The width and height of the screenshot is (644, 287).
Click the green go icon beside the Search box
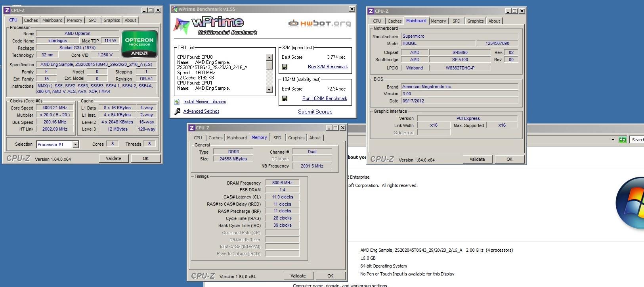click(x=623, y=140)
